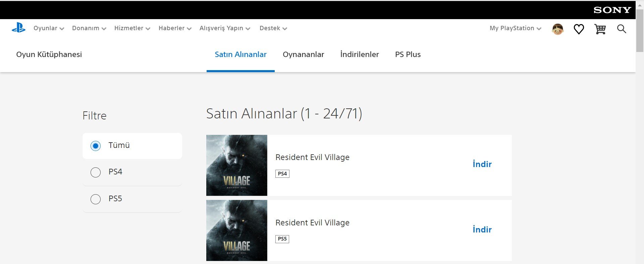644x264 pixels.
Task: Expand the Haberler dropdown menu
Action: click(175, 28)
